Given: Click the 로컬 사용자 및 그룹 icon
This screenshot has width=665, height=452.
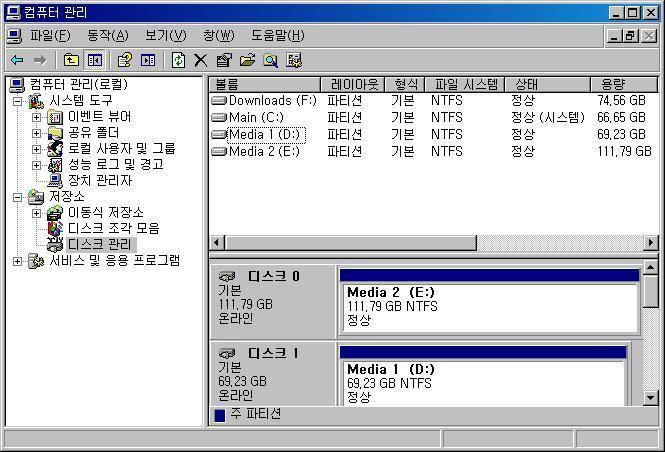Looking at the screenshot, I should tap(55, 149).
